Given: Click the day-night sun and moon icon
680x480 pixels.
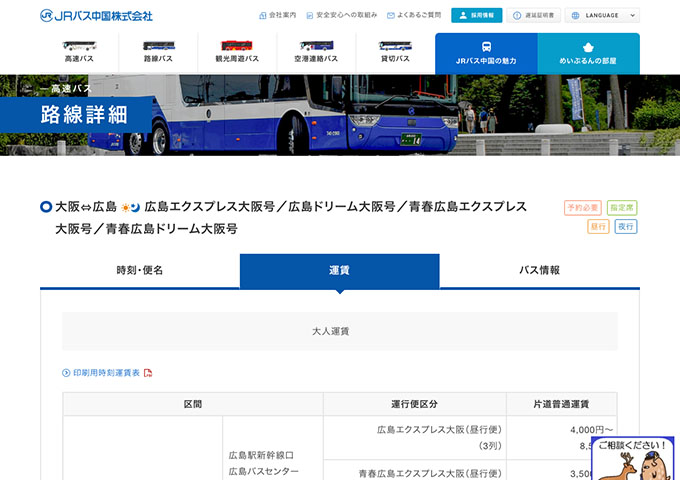Looking at the screenshot, I should point(131,208).
